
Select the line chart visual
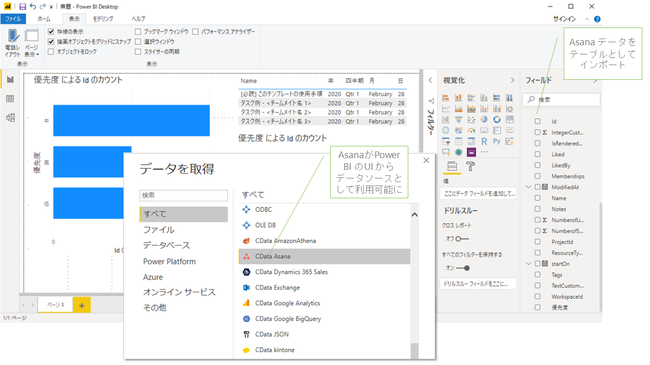446,109
